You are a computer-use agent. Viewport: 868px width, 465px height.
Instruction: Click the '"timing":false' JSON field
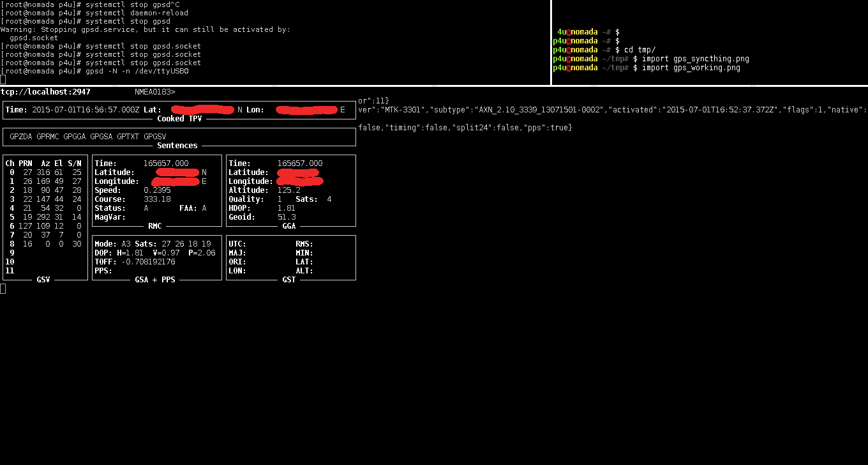click(419, 128)
